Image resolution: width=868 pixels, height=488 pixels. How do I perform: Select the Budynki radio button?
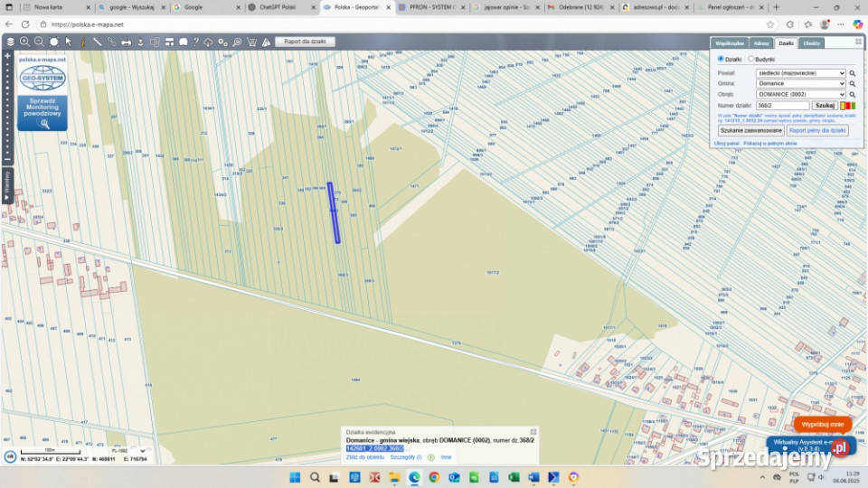[751, 59]
